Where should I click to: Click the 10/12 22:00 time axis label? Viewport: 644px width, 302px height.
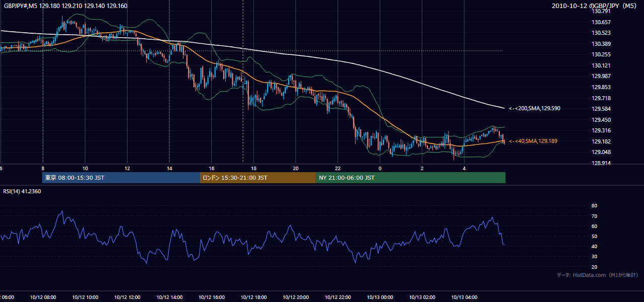tap(338, 297)
